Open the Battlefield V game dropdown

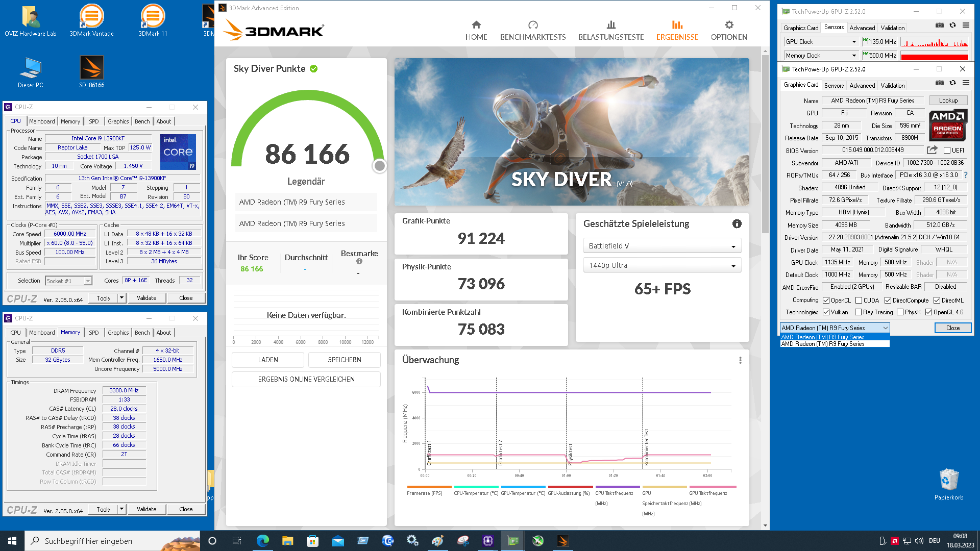pyautogui.click(x=662, y=246)
